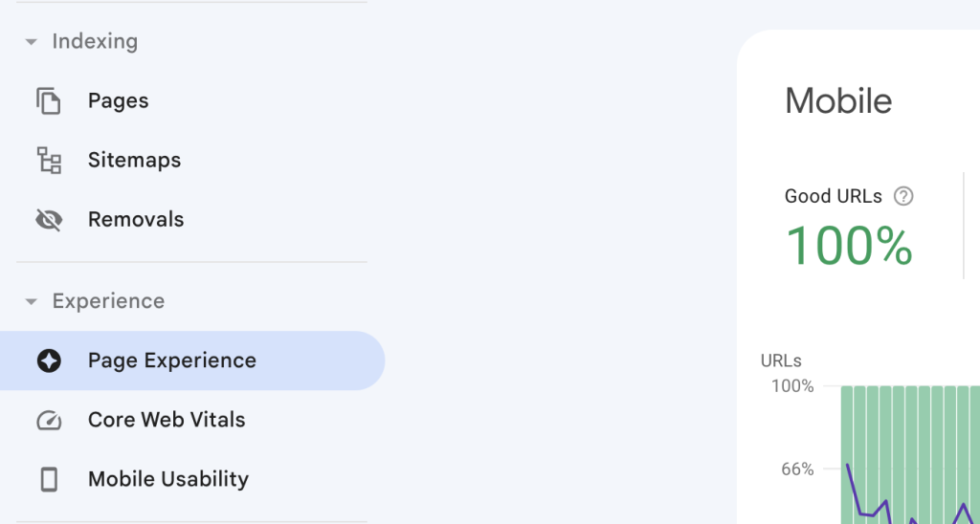The image size is (980, 524).
Task: Click the Core Web Vitals gauge icon
Action: click(49, 421)
